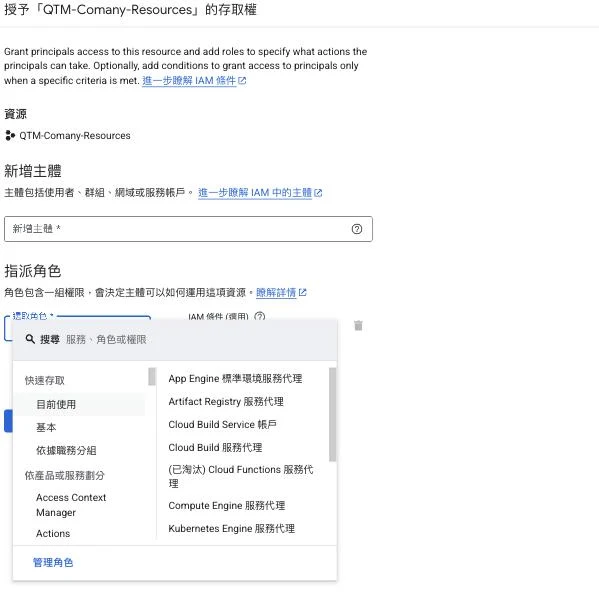Select the Access Context Manager service
This screenshot has height=592, width=599.
(71, 505)
